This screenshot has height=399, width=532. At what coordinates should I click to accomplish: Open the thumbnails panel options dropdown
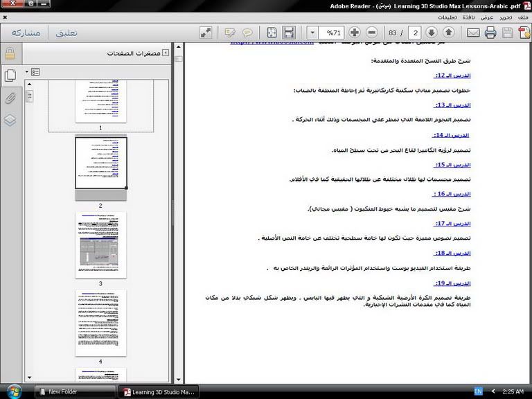tap(33, 72)
